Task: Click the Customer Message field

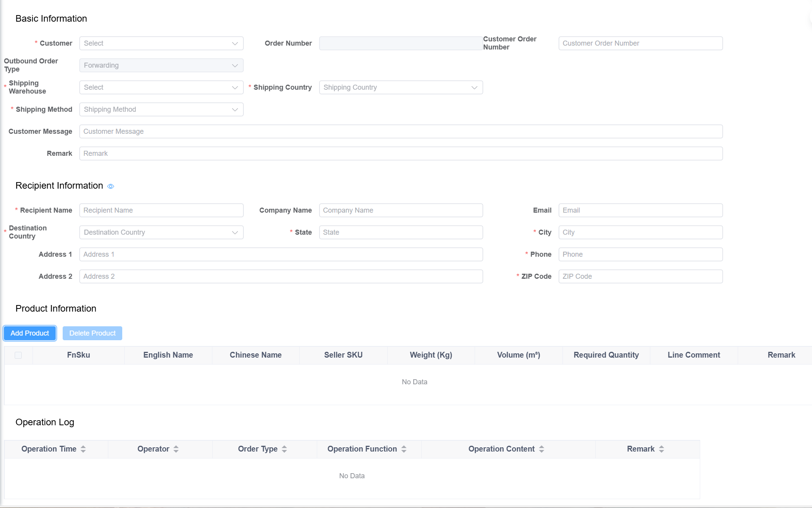Action: (x=400, y=131)
